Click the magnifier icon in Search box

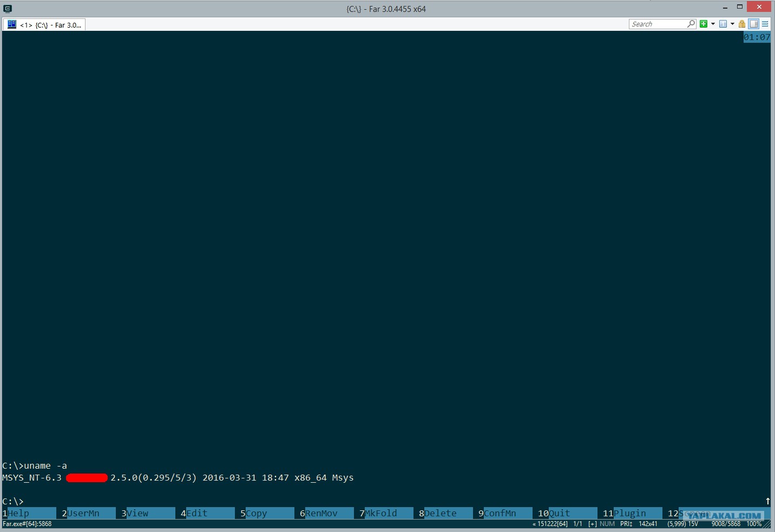tap(691, 24)
